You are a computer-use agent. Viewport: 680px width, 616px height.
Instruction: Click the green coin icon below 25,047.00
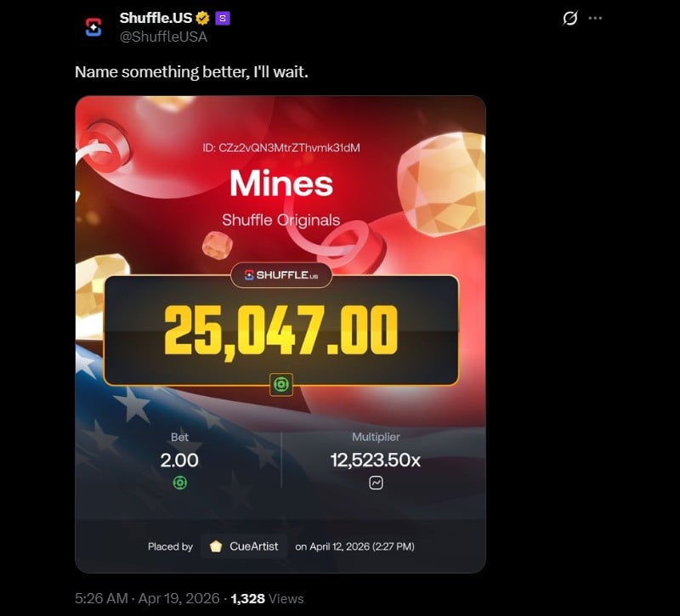pyautogui.click(x=281, y=384)
